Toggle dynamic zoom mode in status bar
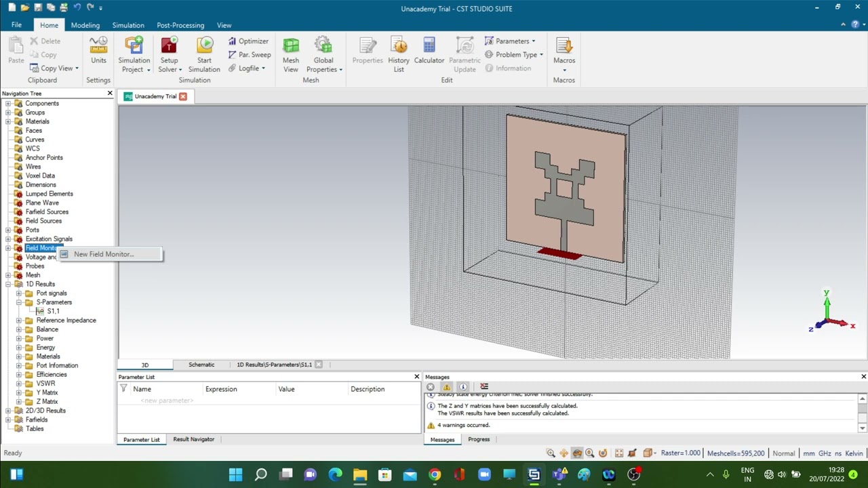The image size is (868, 488). [x=590, y=453]
